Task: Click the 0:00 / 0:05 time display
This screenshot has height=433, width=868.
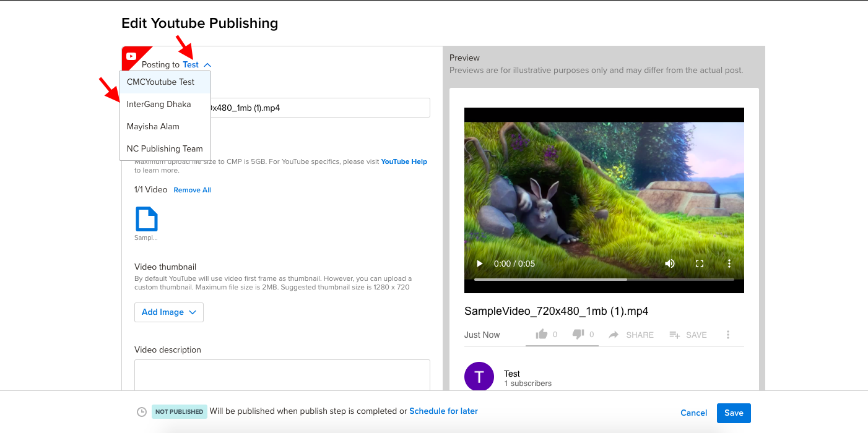Action: [x=514, y=264]
